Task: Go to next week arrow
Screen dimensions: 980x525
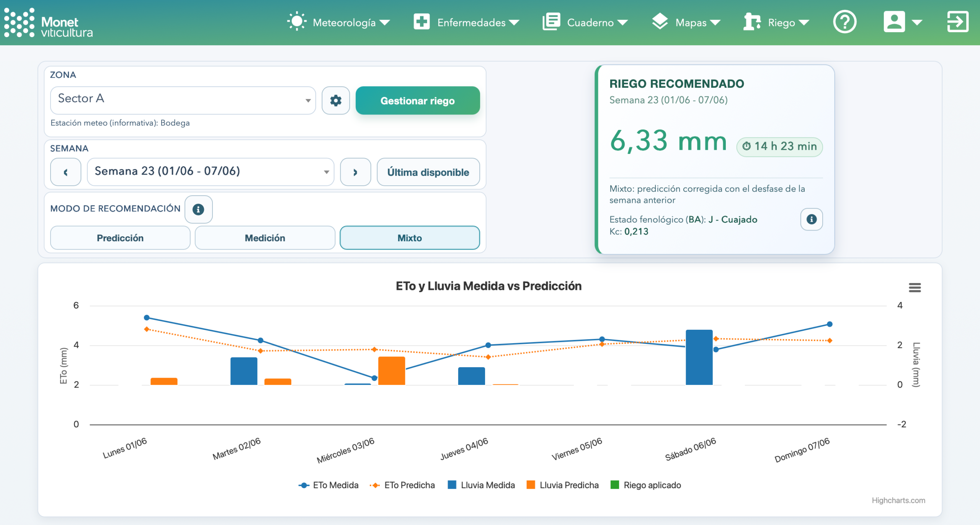Action: click(355, 172)
